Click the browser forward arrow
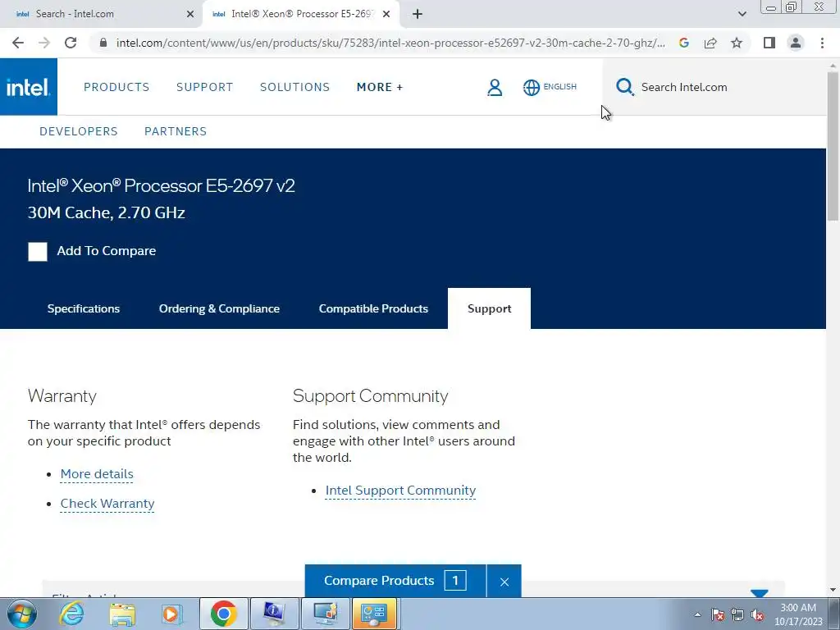The height and width of the screenshot is (630, 840). tap(44, 43)
